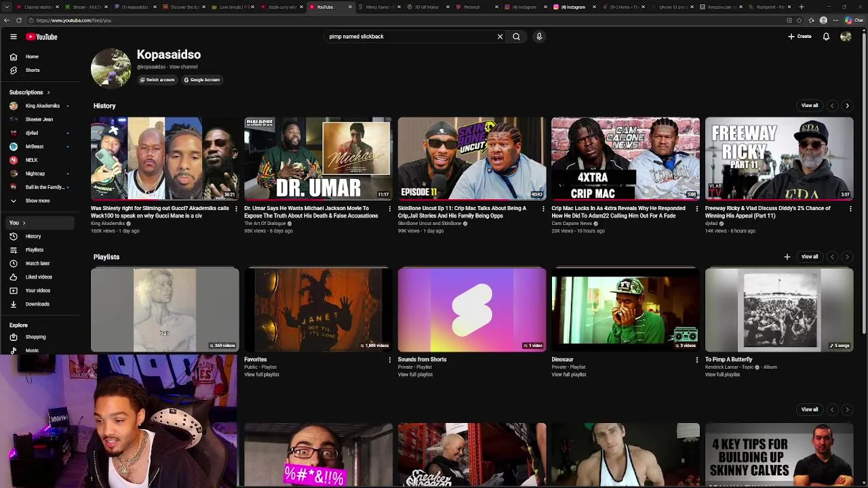This screenshot has width=868, height=488.
Task: Open the YouTube hamburger guide menu
Action: click(x=14, y=37)
